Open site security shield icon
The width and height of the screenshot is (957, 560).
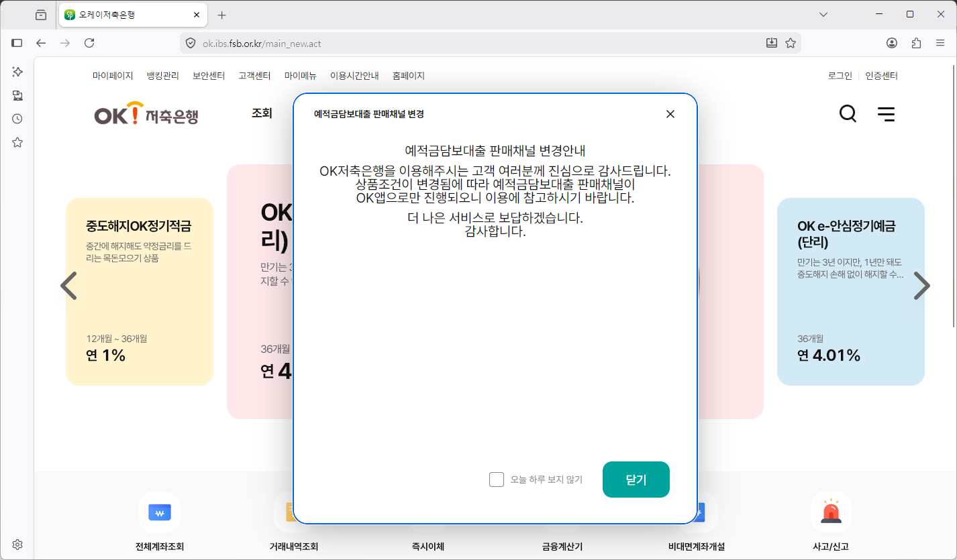tap(191, 43)
